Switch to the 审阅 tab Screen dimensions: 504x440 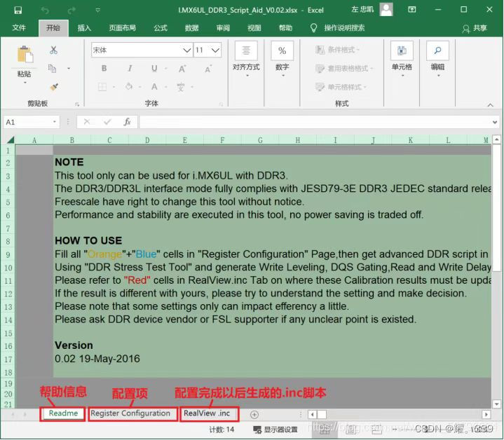tap(223, 28)
